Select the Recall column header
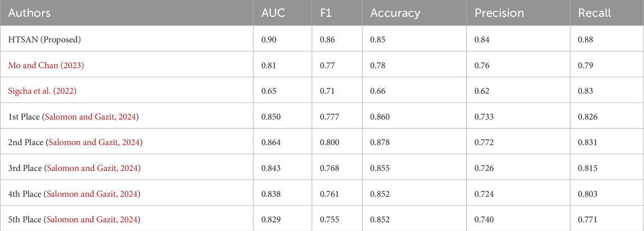 click(x=595, y=13)
